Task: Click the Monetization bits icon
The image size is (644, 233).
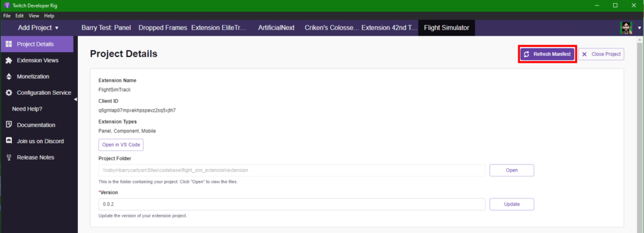Action: (9, 76)
